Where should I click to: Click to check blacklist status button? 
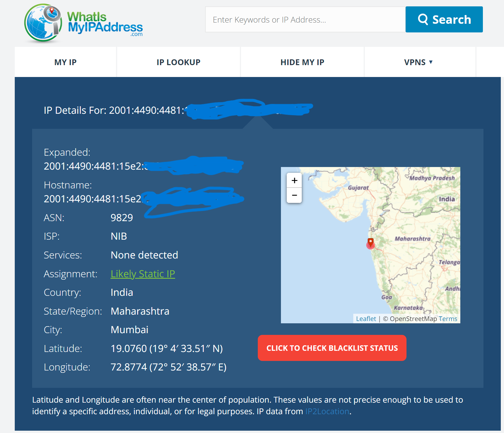(332, 348)
